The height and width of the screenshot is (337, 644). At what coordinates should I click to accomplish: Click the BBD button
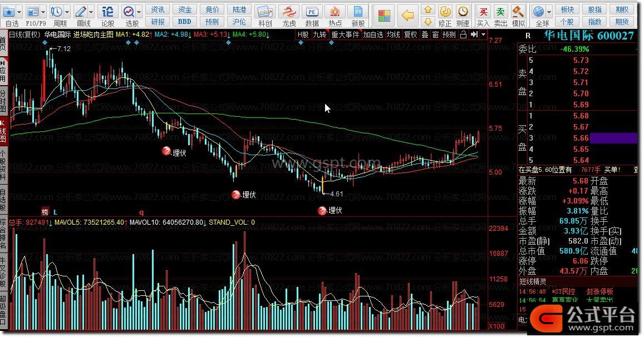tap(184, 21)
